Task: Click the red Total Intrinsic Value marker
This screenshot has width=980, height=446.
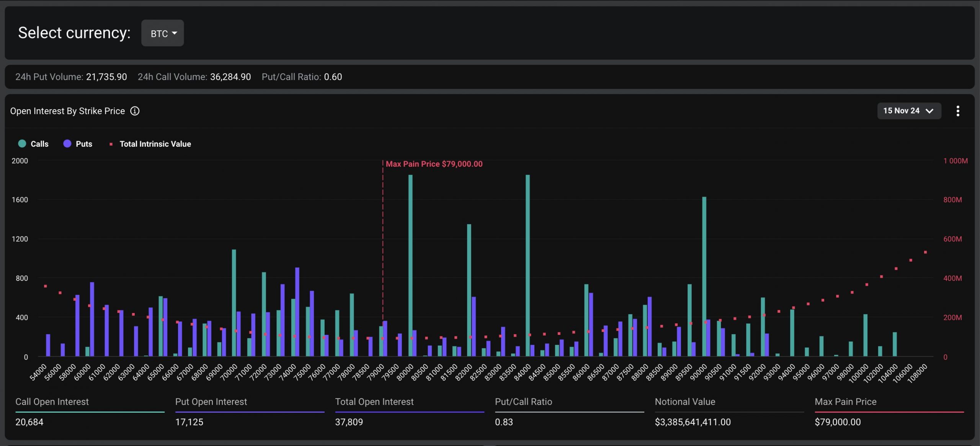Action: pos(111,144)
